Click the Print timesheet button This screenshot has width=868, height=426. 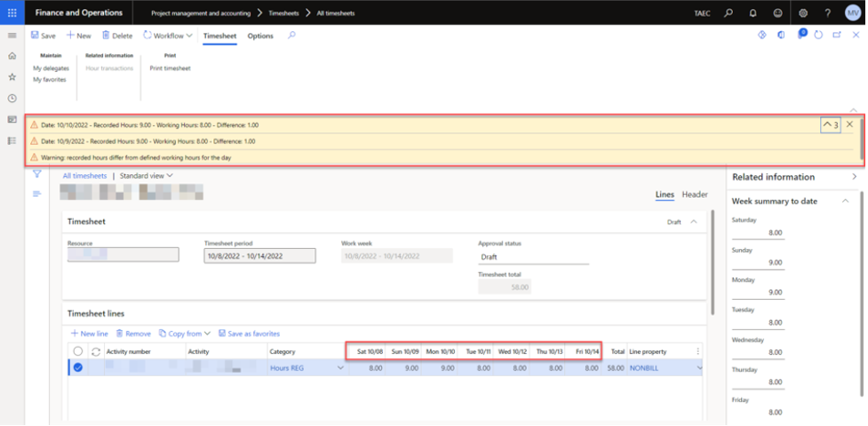click(170, 68)
